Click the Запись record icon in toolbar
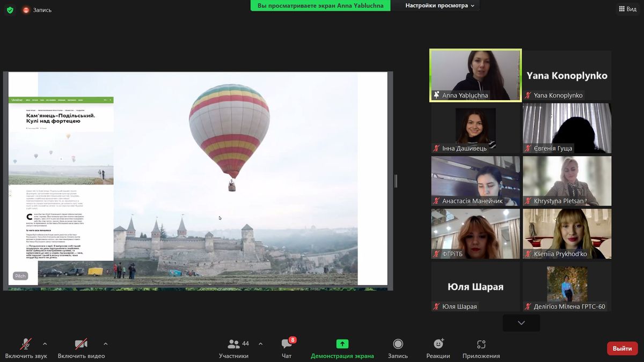 398,344
